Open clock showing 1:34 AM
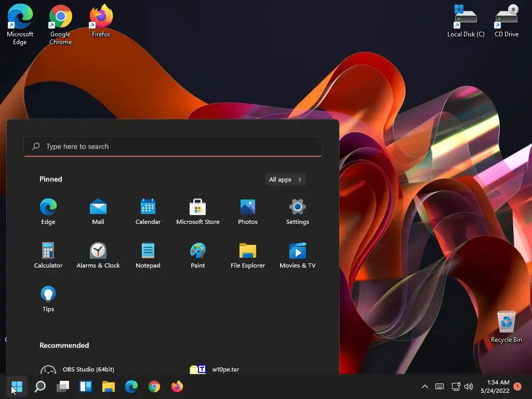 495,387
